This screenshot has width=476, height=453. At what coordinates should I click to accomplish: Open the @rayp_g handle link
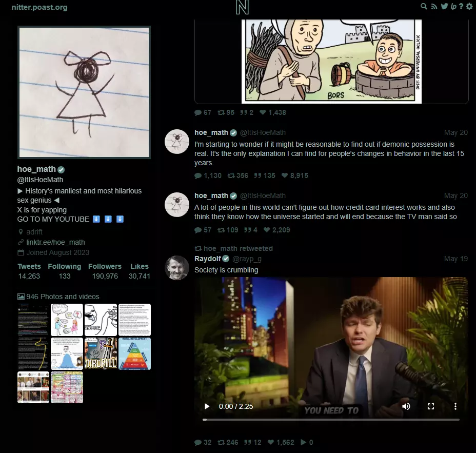coord(247,259)
